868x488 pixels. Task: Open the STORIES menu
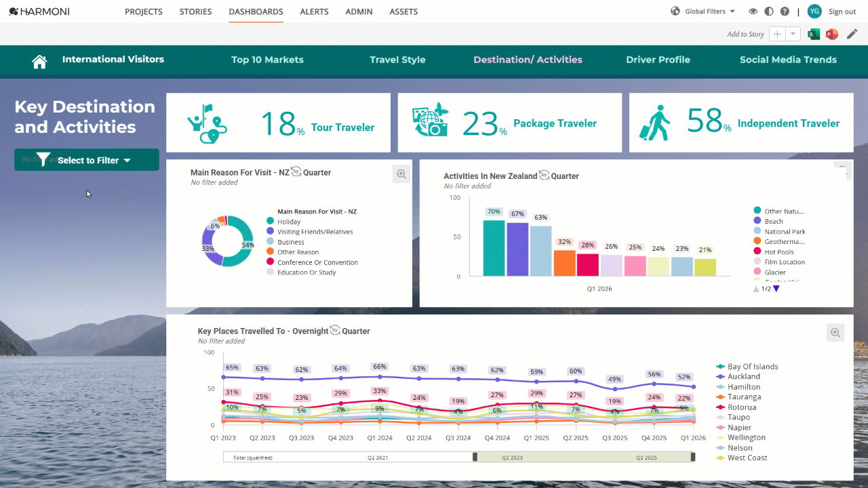196,12
